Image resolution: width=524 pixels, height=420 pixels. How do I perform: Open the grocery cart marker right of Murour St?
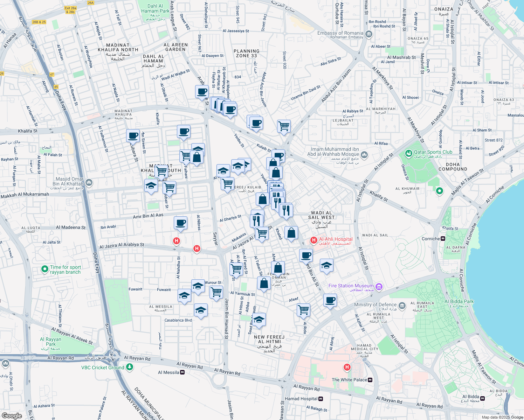click(216, 293)
